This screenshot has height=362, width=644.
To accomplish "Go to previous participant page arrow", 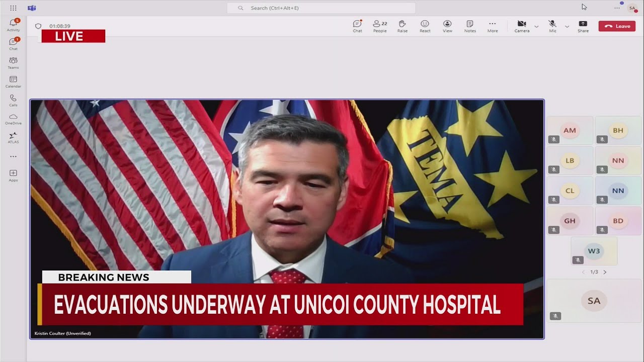I will coord(584,272).
